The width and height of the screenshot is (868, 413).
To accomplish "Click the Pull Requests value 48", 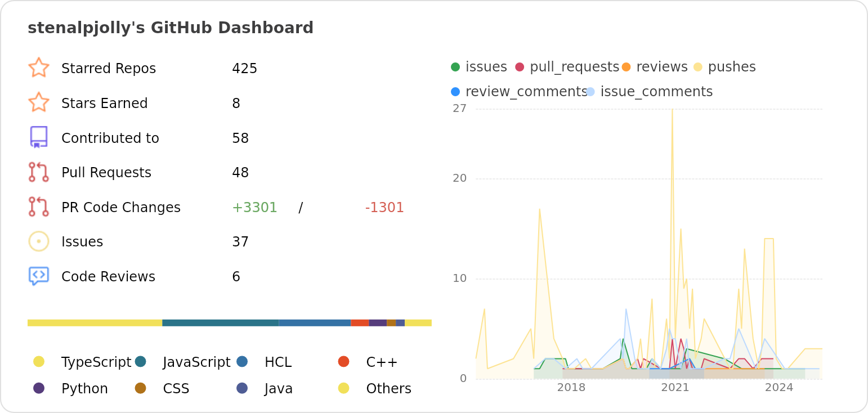I will tap(240, 173).
